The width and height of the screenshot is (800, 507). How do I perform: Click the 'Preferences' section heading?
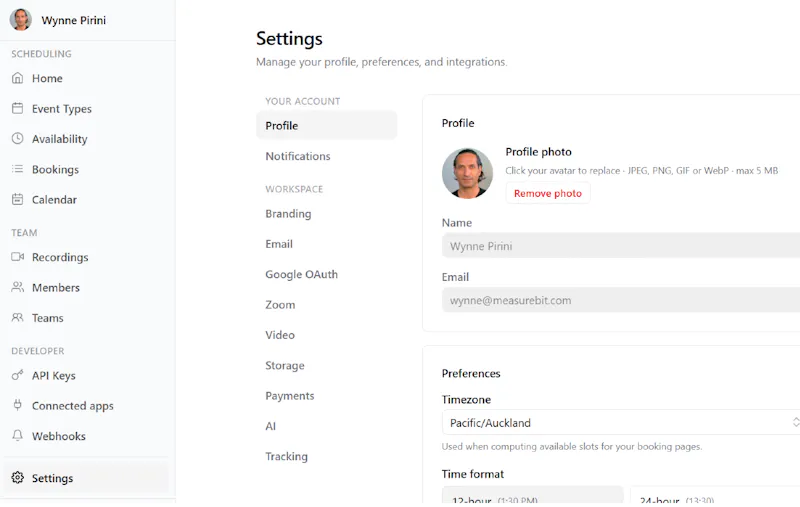(x=471, y=373)
